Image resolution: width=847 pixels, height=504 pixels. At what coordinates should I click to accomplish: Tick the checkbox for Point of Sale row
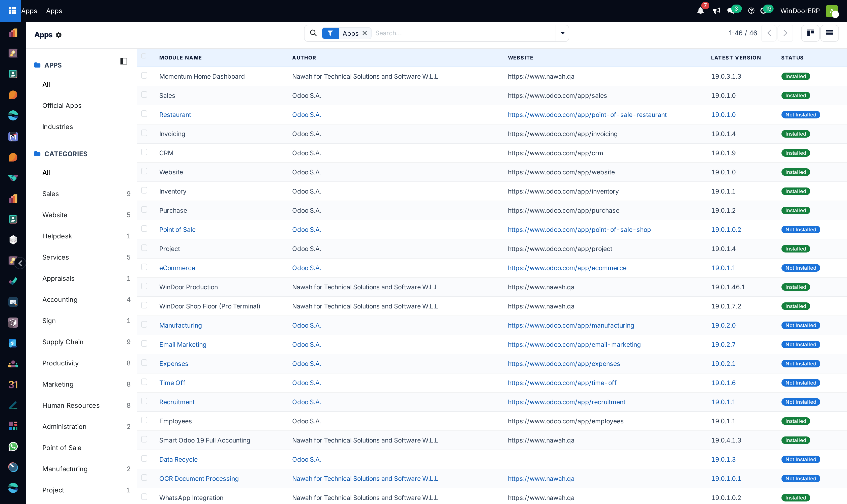(x=144, y=229)
